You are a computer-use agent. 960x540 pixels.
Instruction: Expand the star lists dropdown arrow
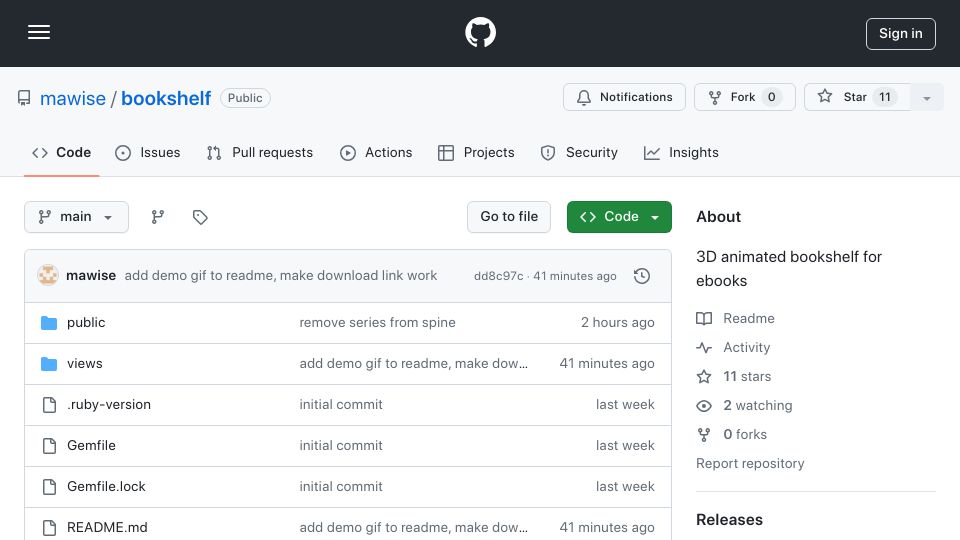tap(926, 97)
